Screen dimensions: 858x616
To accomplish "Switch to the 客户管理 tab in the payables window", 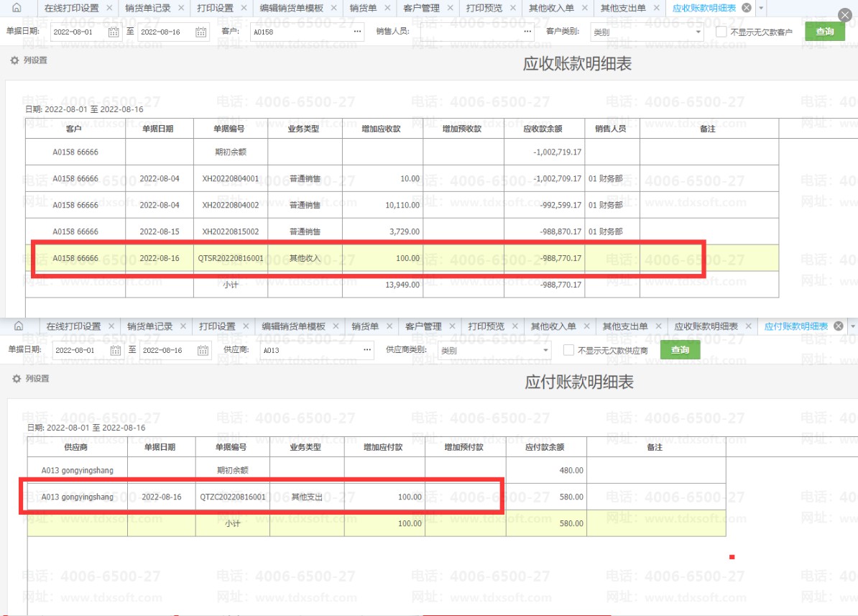I will 422,326.
